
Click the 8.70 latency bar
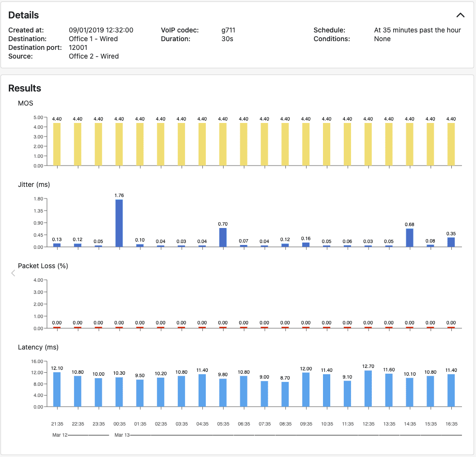point(285,394)
